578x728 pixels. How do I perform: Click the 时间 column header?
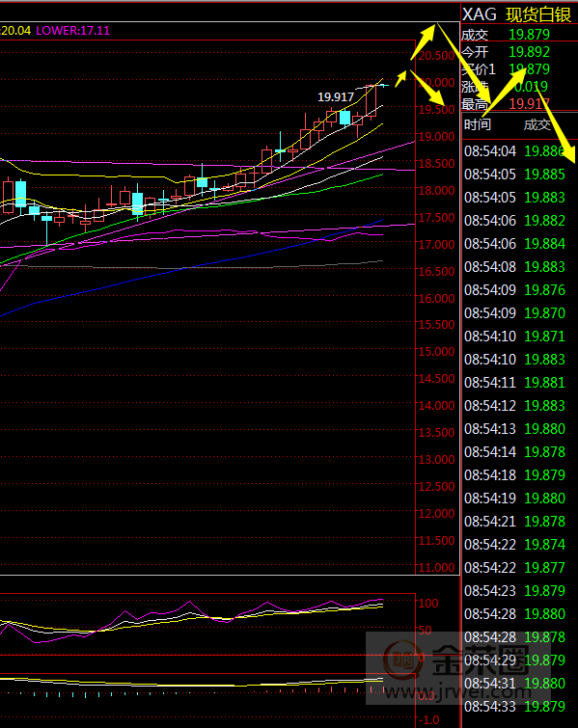(x=478, y=124)
